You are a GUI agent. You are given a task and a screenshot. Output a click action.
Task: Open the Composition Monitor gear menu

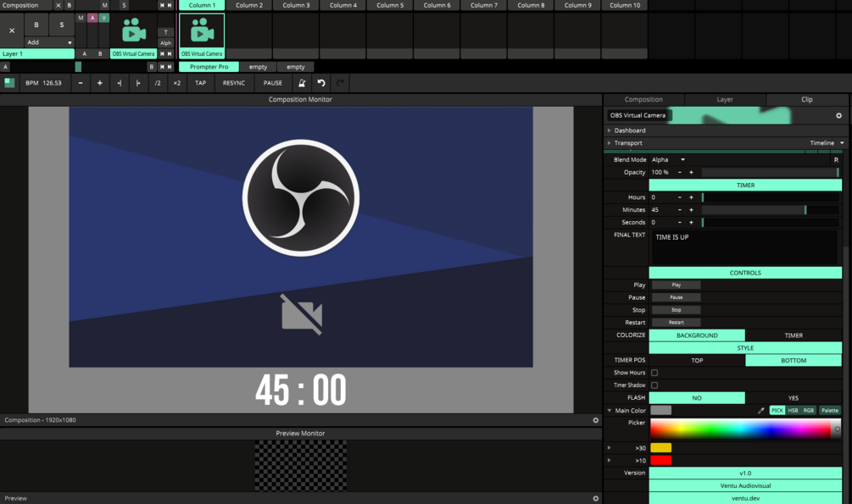click(x=595, y=420)
